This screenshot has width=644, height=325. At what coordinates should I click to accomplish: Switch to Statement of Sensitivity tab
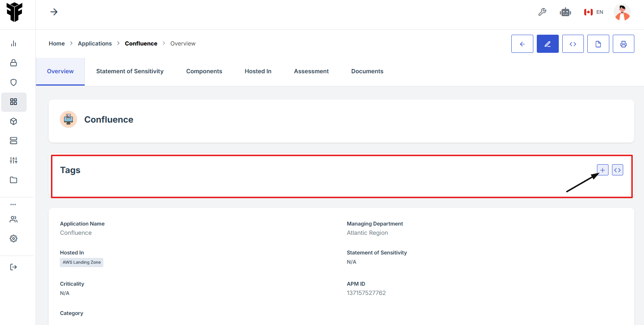click(130, 71)
